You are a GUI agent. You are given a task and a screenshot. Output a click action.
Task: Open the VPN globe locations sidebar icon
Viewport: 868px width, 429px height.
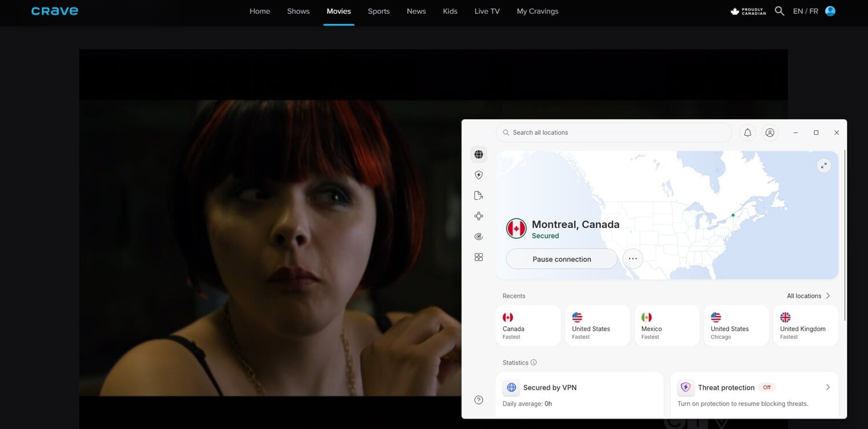(x=479, y=154)
